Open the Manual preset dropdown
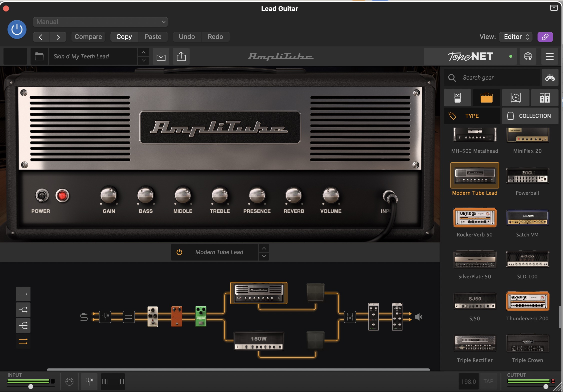 click(x=100, y=22)
